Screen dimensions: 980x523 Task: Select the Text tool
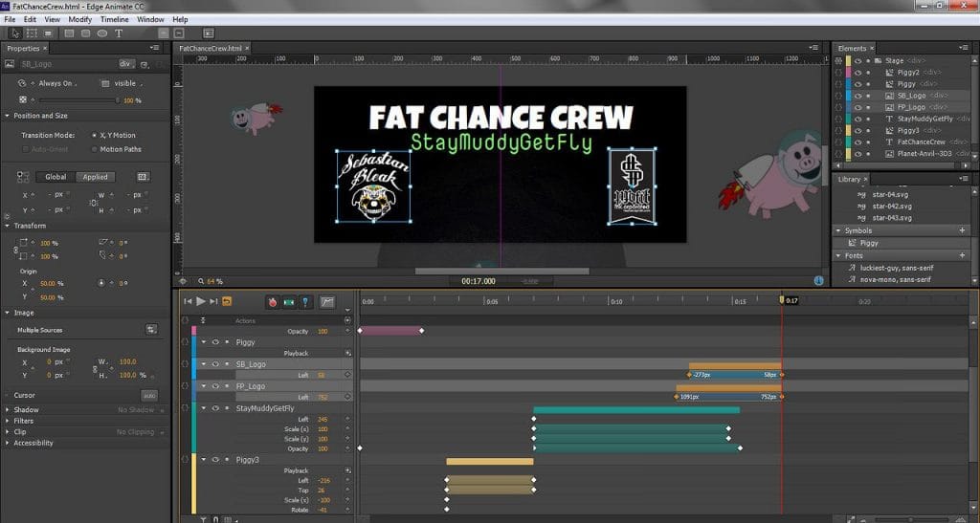118,33
